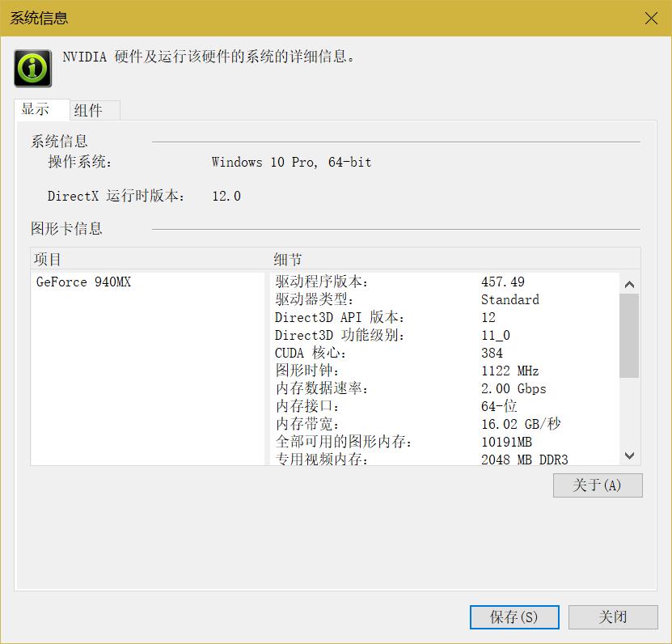672x644 pixels.
Task: Select the GeForce 940MX item
Action: click(83, 282)
